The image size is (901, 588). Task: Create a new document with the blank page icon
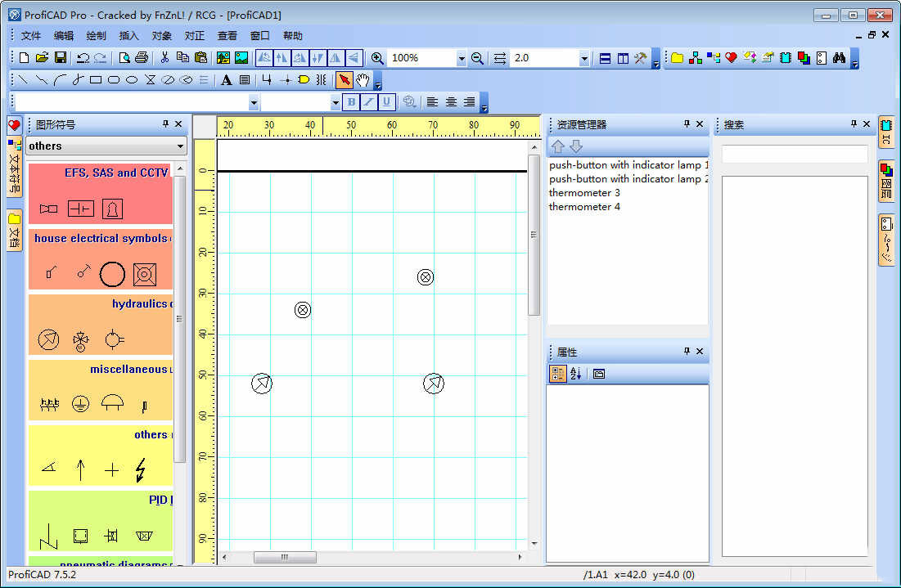point(24,58)
